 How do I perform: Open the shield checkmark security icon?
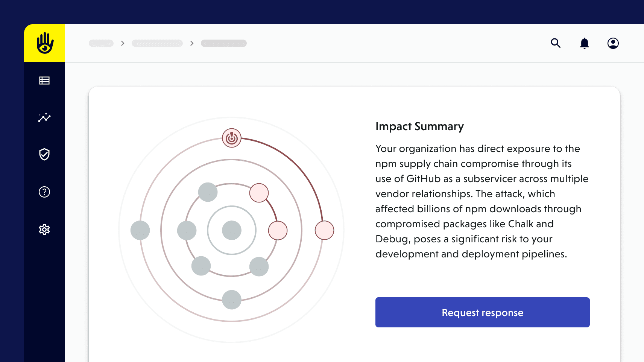44,154
